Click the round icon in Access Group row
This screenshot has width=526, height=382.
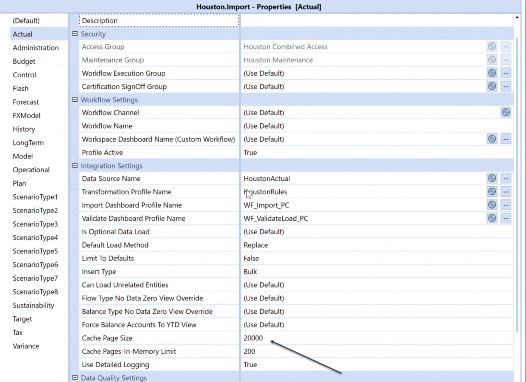(x=492, y=47)
